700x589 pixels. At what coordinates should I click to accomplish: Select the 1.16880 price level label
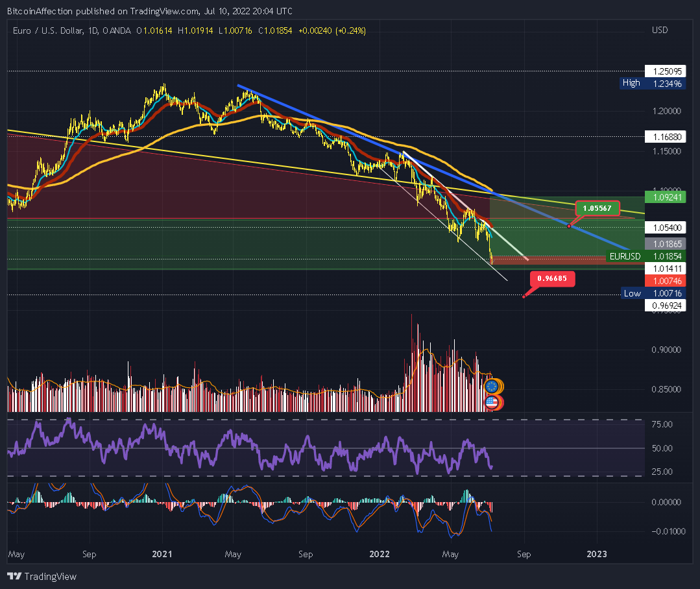click(665, 136)
